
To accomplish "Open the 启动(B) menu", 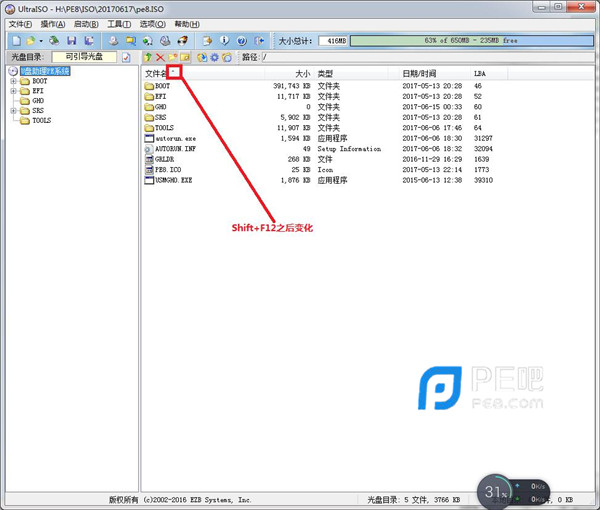I will click(86, 24).
